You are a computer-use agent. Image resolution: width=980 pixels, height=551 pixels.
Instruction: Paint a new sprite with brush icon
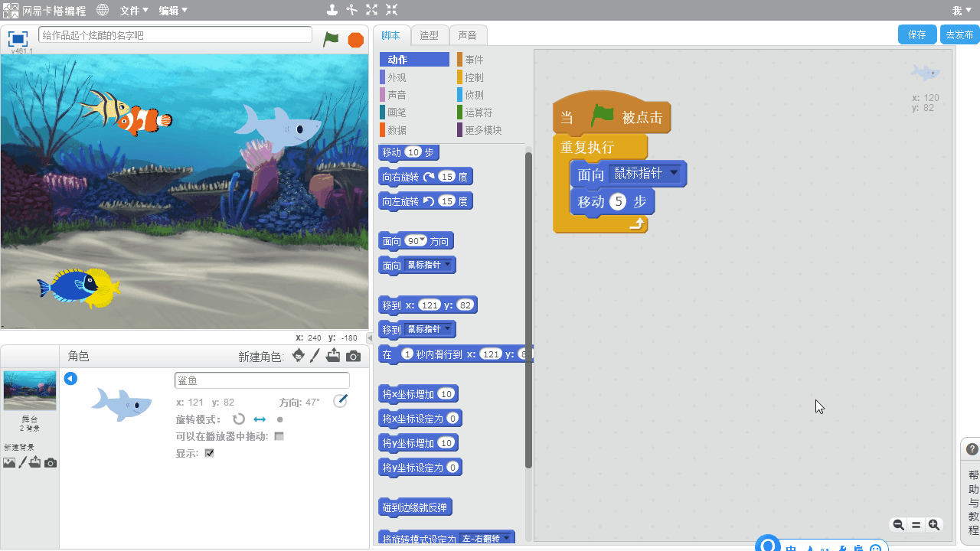315,356
